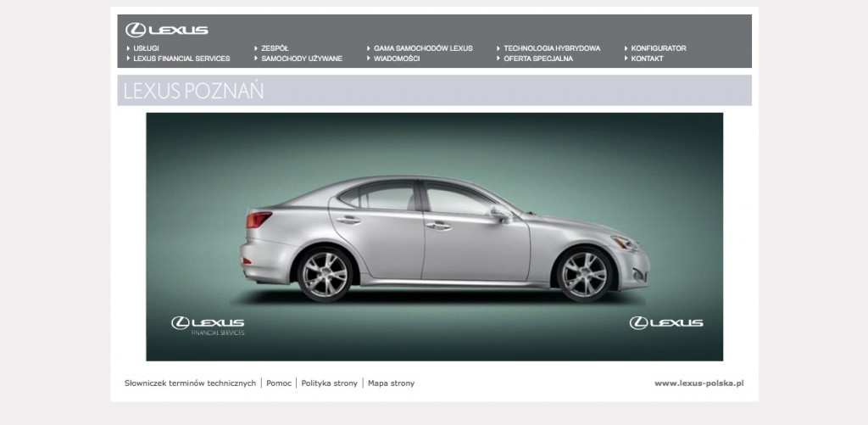Open Polityka strony link
868x425 pixels.
(330, 383)
